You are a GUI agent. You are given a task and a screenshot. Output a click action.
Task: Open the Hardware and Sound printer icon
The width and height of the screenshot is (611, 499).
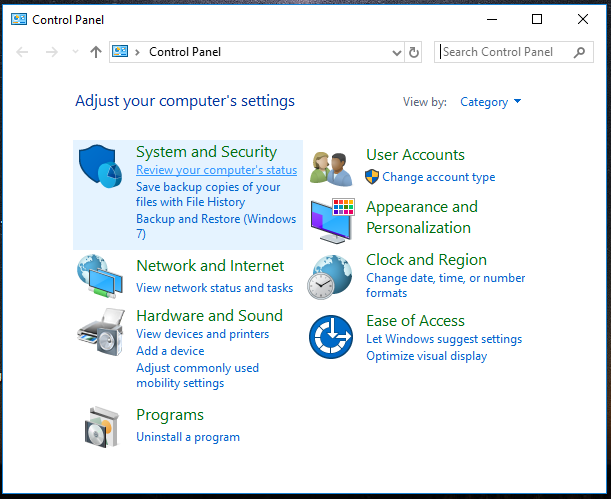(101, 332)
